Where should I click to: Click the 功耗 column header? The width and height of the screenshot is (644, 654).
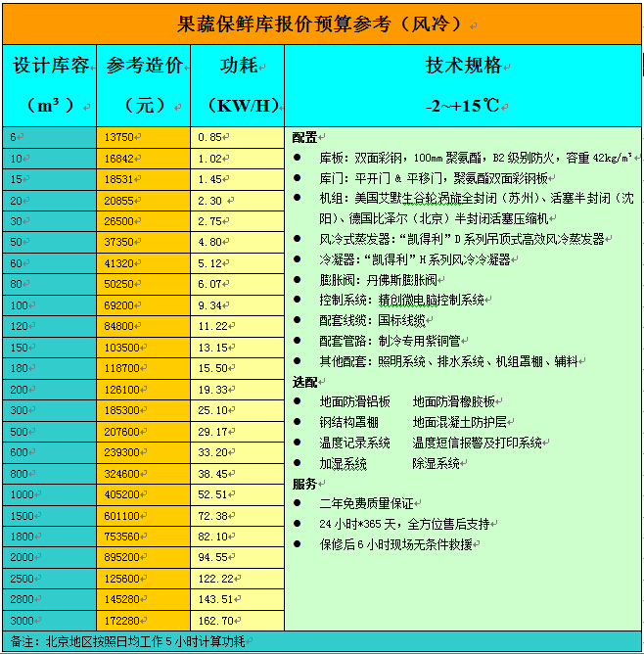pyautogui.click(x=238, y=67)
